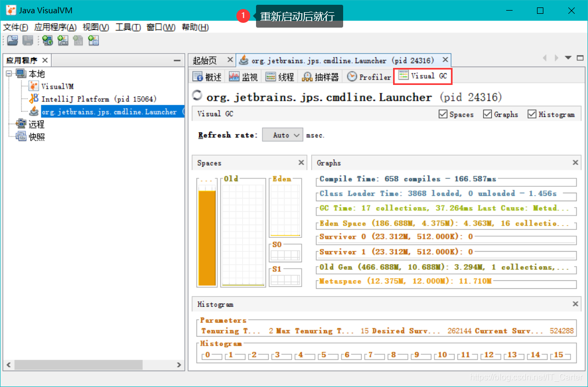The height and width of the screenshot is (387, 588).
Task: Uncheck the Histogram checkbox
Action: click(532, 114)
